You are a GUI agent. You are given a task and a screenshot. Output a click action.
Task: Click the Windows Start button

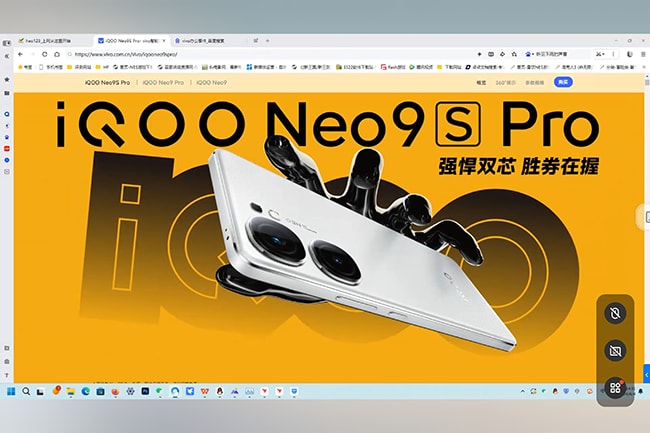point(11,390)
